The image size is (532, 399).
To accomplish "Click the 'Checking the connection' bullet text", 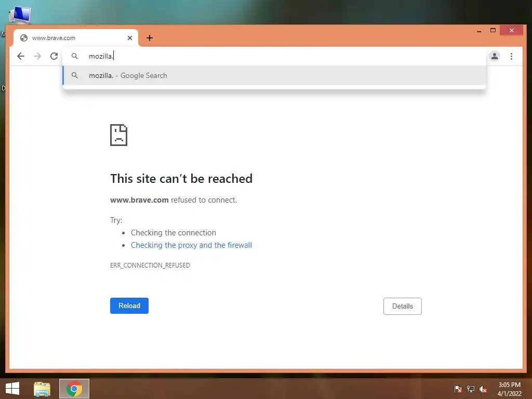I will point(174,233).
